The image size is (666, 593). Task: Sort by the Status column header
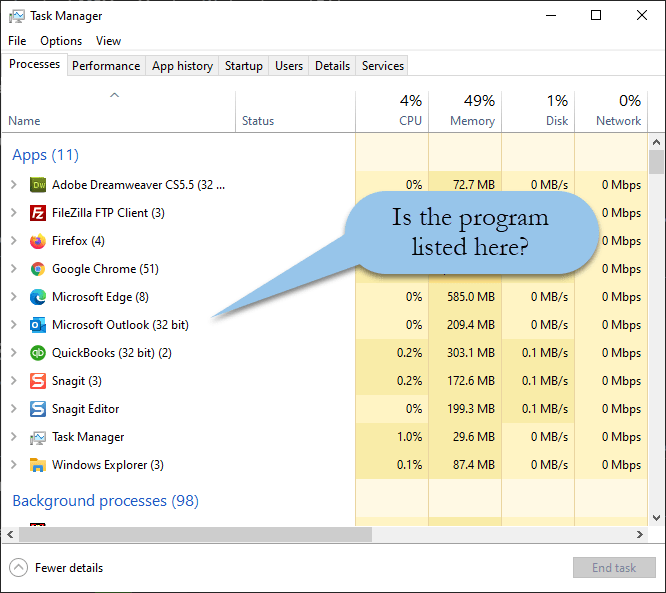click(296, 111)
